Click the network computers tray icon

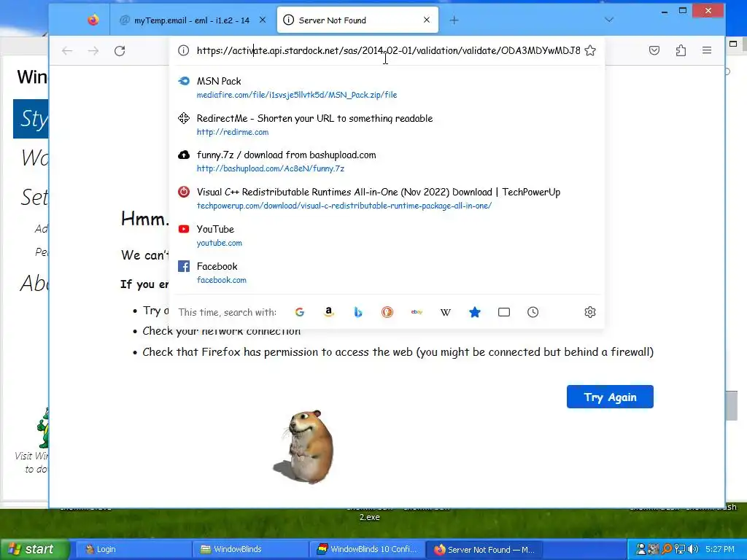coord(680,549)
